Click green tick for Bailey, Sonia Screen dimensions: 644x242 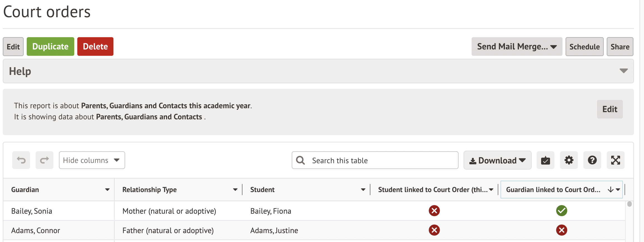click(x=561, y=211)
